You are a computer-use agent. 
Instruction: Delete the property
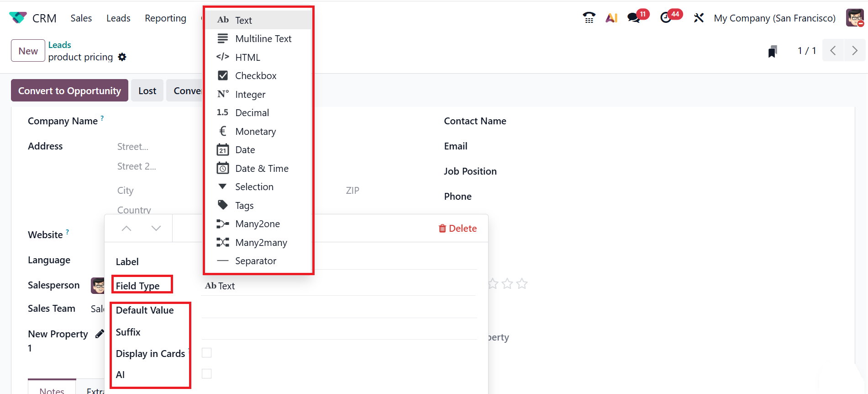click(458, 229)
